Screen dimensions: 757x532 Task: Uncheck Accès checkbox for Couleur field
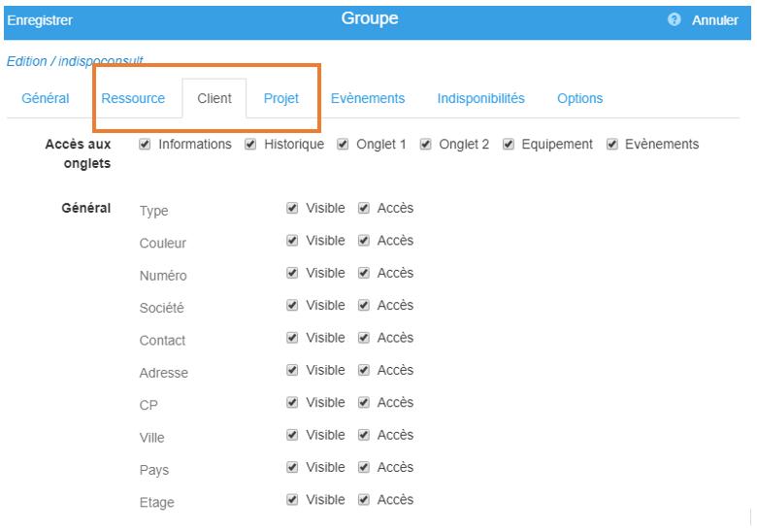point(364,240)
